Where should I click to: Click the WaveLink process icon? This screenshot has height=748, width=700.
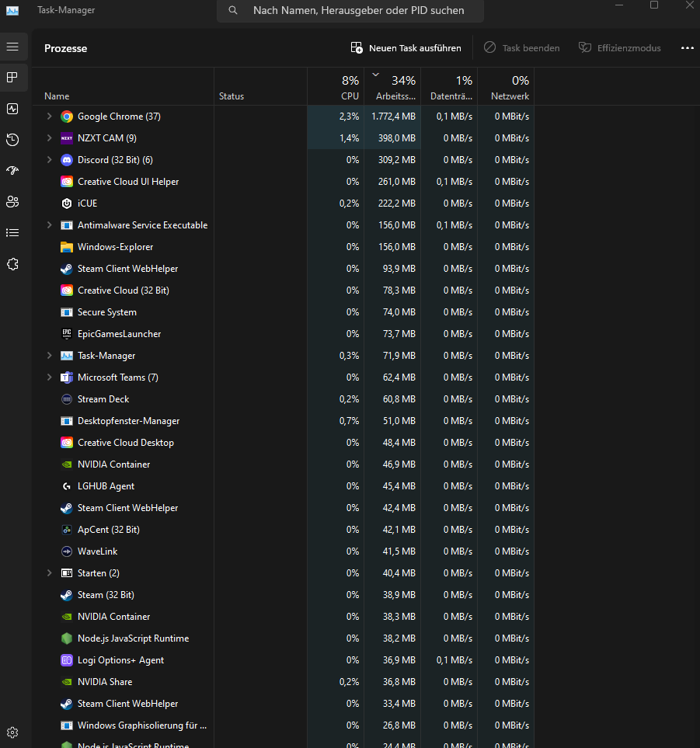pos(67,551)
